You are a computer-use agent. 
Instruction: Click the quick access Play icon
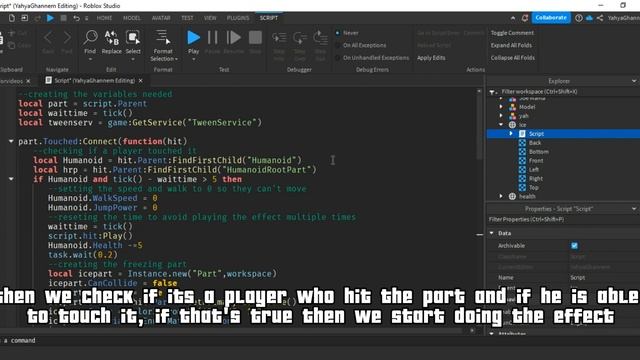pos(50,18)
